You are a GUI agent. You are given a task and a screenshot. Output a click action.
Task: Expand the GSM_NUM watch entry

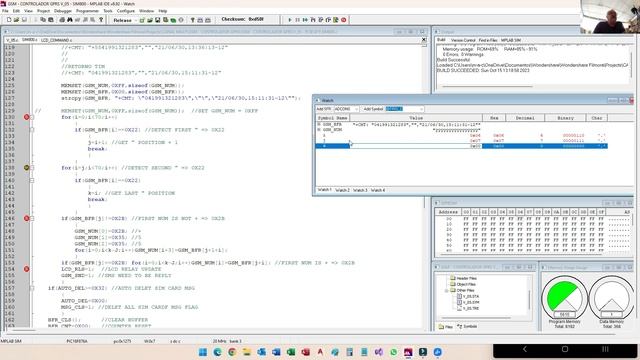[319, 130]
